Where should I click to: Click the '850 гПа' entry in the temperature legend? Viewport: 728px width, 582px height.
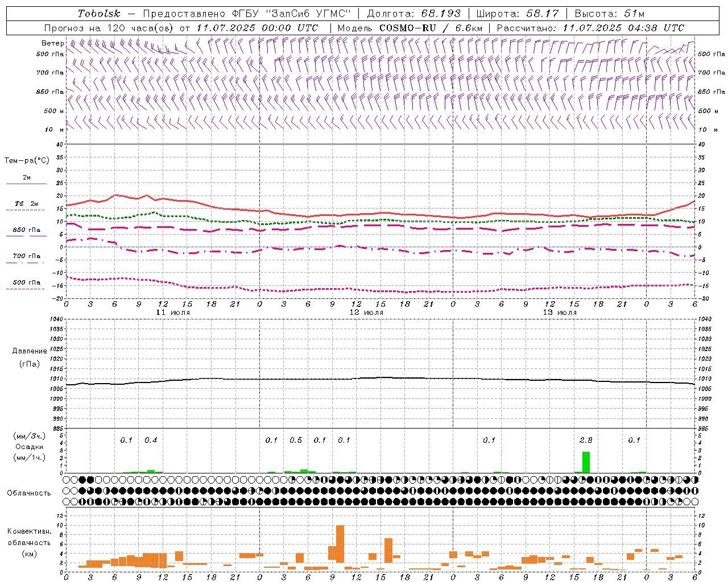tap(27, 230)
